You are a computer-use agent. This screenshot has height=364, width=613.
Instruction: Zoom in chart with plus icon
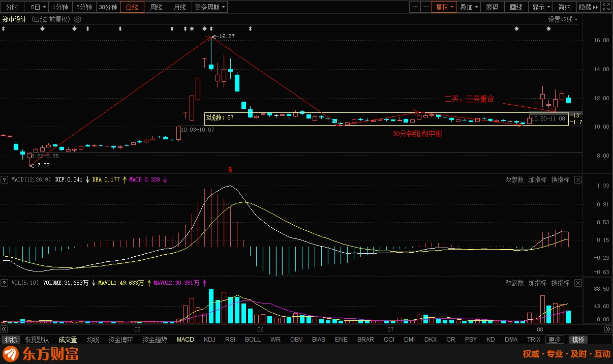pyautogui.click(x=415, y=7)
